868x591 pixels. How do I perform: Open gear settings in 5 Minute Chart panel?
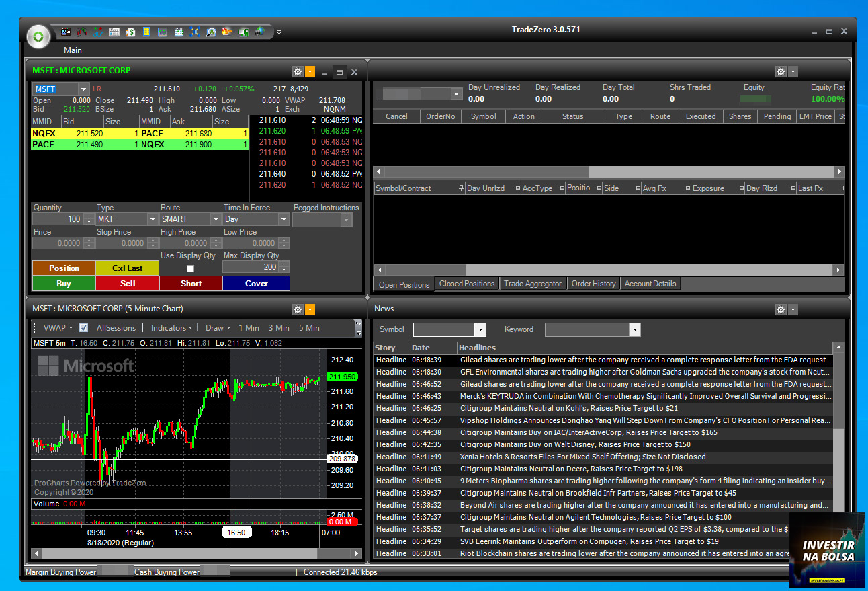pyautogui.click(x=298, y=310)
